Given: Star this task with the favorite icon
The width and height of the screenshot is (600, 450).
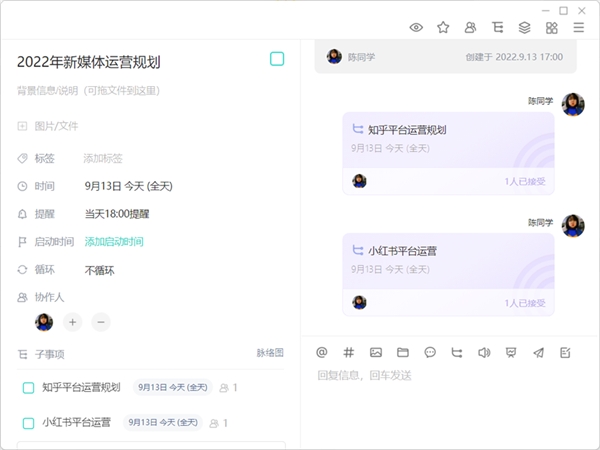Looking at the screenshot, I should click(443, 28).
